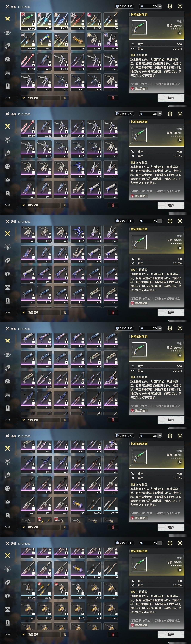191x644 pixels.
Task: Click the red trash delete button in the topmost panel
Action: [x=113, y=98]
